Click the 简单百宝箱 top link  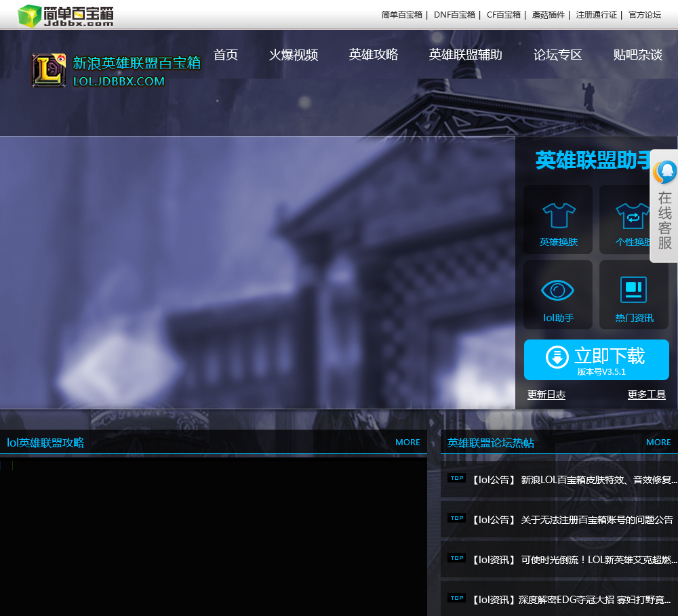pos(401,15)
